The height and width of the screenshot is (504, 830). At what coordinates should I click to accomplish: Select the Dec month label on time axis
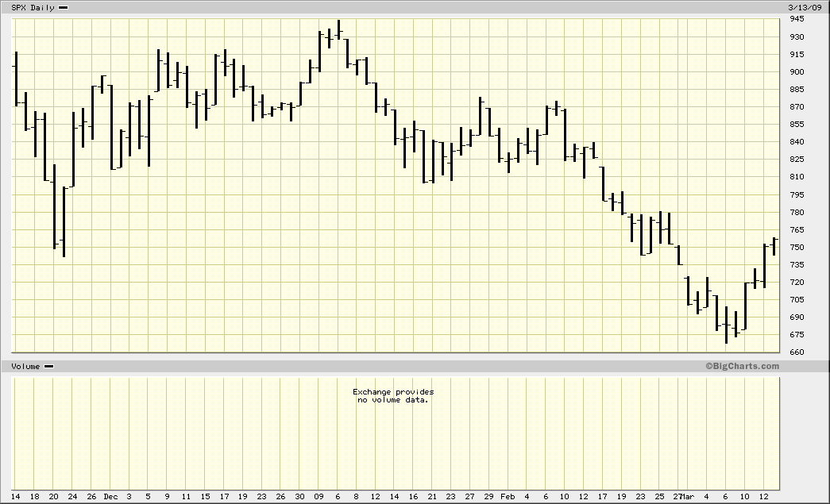tap(110, 497)
